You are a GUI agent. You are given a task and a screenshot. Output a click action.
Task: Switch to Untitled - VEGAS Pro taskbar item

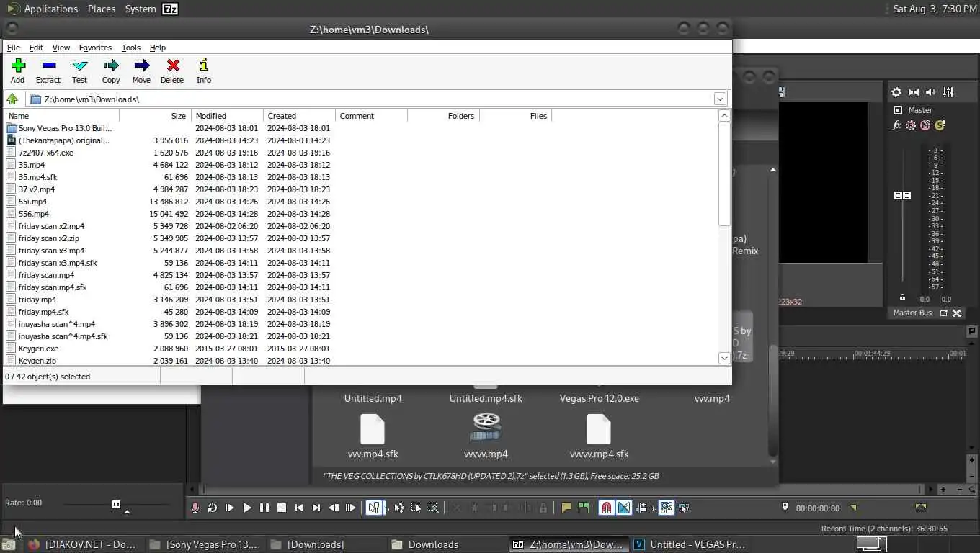tap(690, 544)
